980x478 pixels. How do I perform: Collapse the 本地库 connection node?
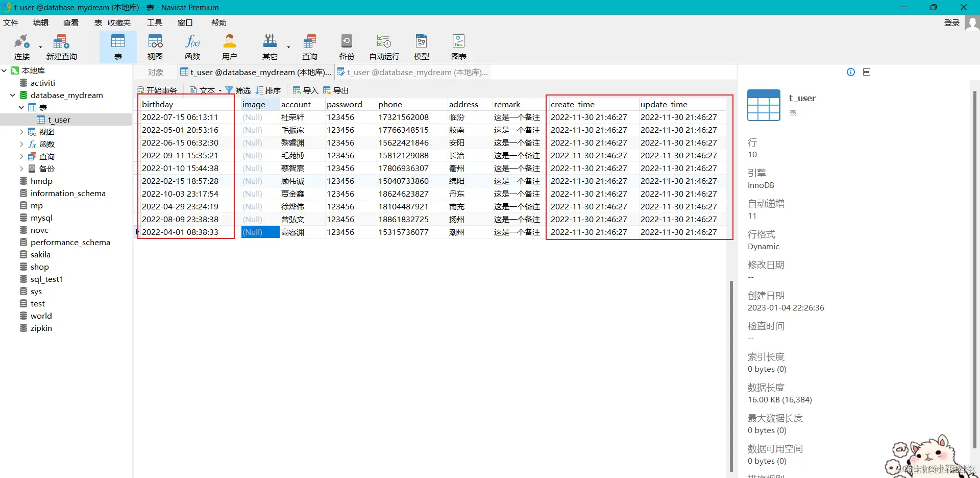point(4,70)
